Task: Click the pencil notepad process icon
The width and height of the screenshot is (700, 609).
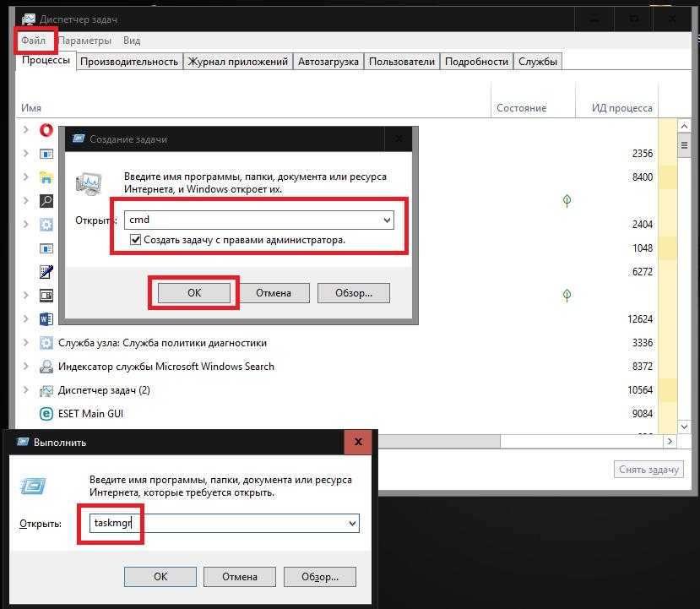Action: (46, 272)
